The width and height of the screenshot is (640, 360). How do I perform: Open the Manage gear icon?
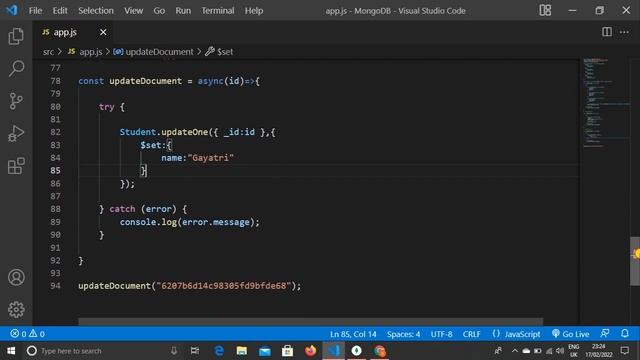pyautogui.click(x=16, y=309)
